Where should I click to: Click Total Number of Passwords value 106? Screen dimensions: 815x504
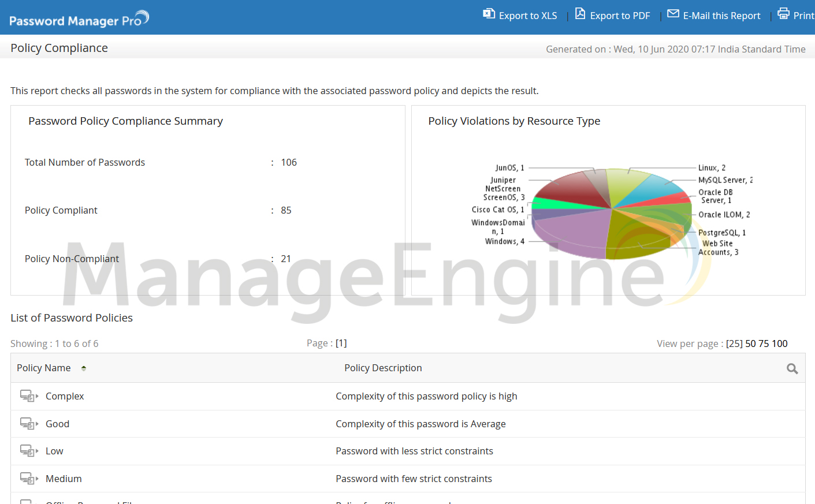tap(289, 162)
